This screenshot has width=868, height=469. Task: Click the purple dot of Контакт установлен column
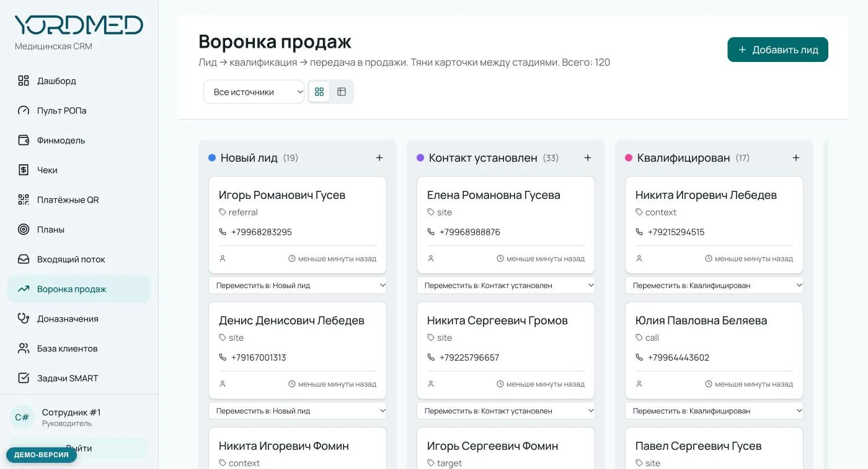click(x=420, y=158)
